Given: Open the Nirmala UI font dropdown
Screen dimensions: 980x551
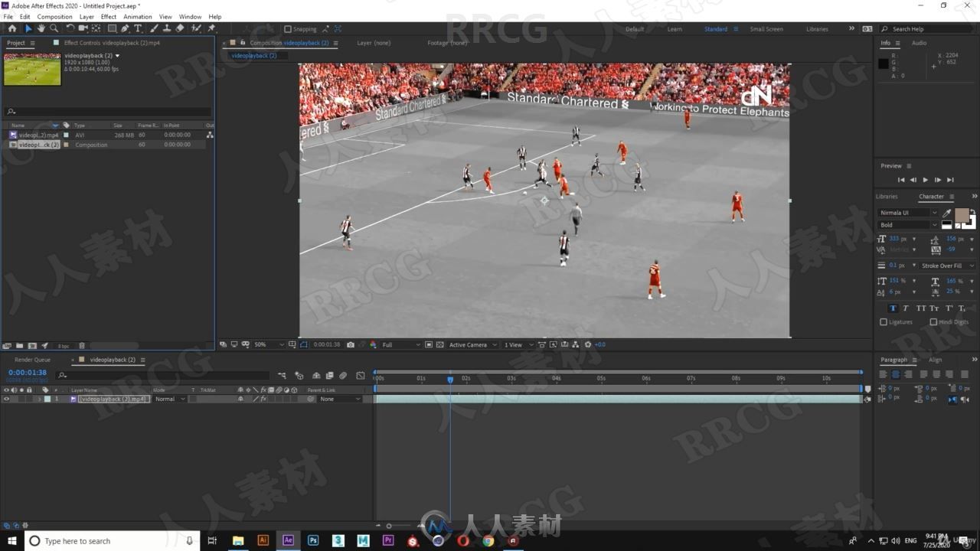Looking at the screenshot, I should point(908,213).
